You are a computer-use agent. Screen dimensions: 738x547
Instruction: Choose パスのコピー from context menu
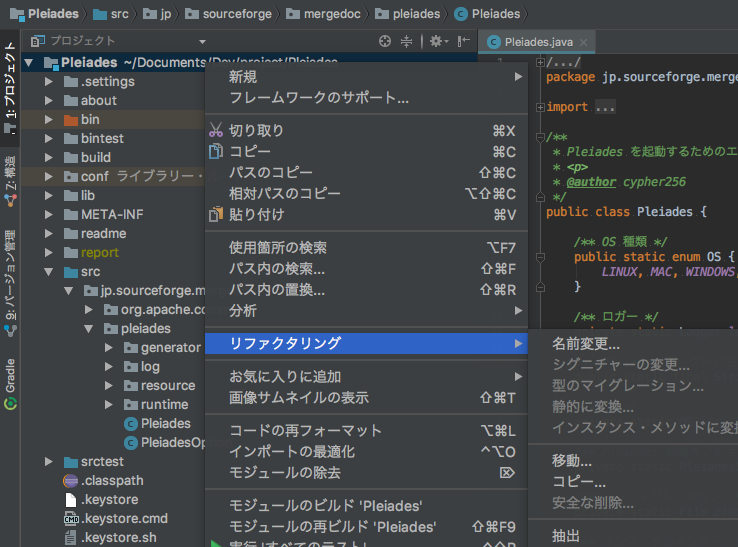(x=366, y=172)
